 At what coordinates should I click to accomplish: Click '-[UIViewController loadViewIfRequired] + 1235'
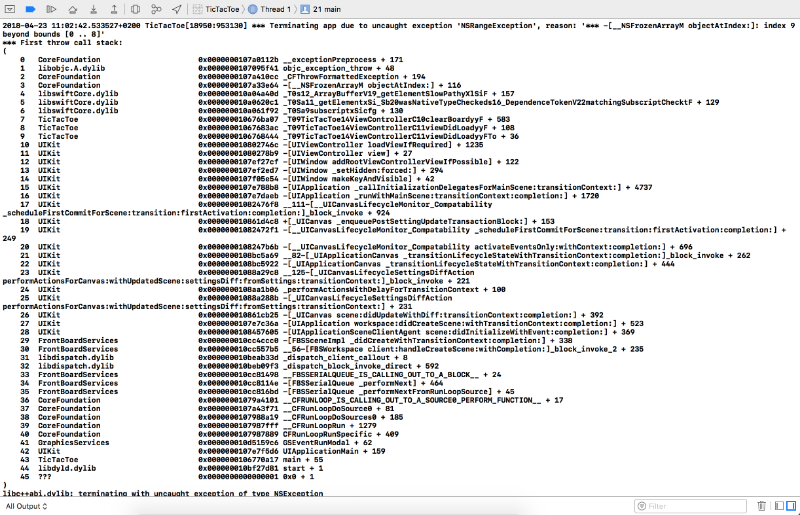pyautogui.click(x=383, y=145)
